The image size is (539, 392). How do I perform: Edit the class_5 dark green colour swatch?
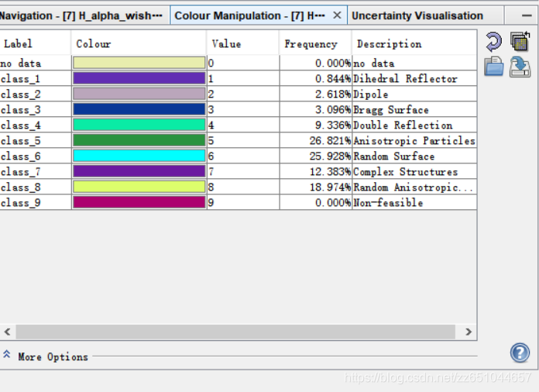[x=139, y=140]
